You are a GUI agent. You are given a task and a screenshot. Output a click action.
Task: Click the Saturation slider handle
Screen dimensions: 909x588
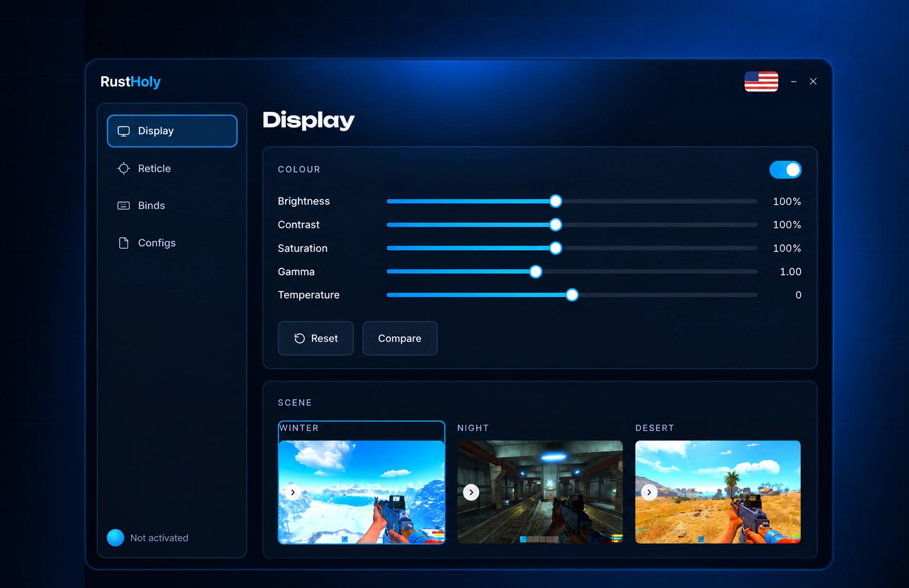(556, 248)
